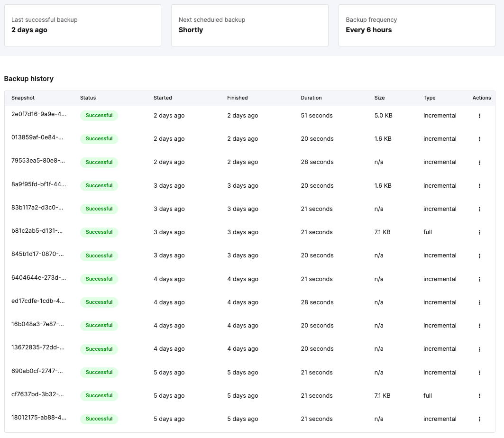
Task: Show action options for snapshot b81c2ab5-d131
Action: [479, 232]
